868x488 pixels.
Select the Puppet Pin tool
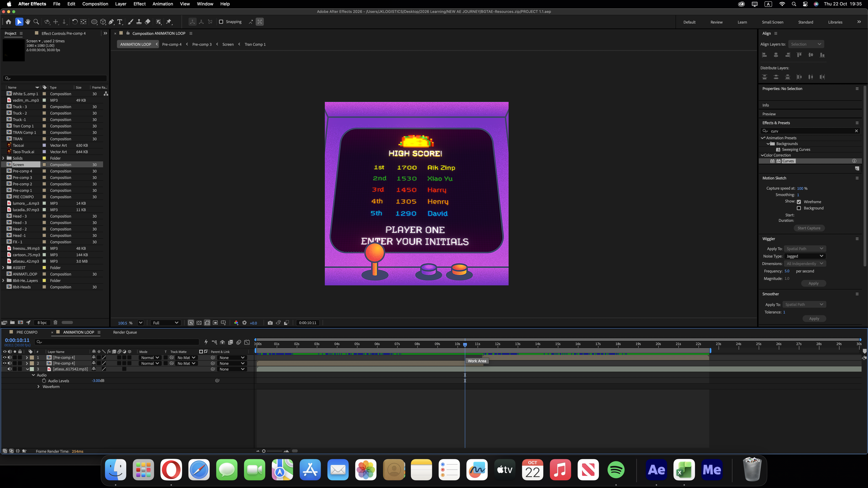(169, 22)
